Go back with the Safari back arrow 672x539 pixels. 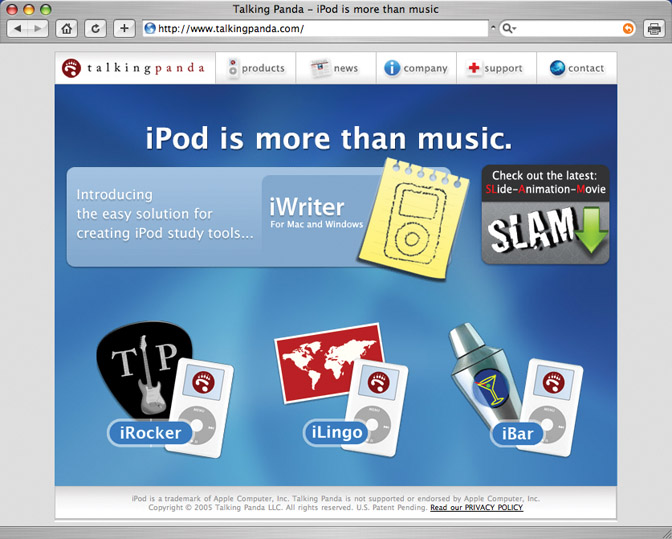pos(18,29)
